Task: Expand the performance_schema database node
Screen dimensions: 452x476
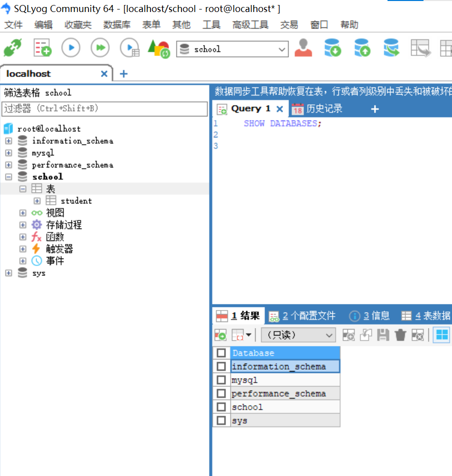Action: pos(8,165)
